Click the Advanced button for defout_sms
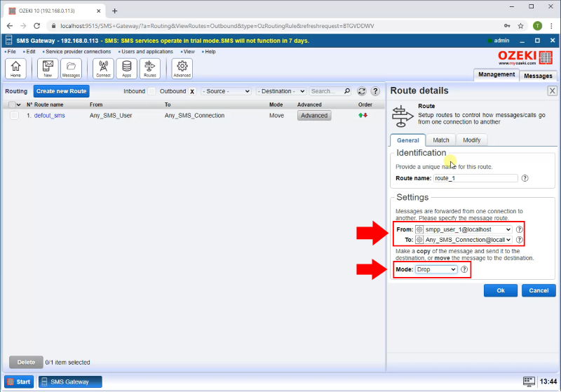Image resolution: width=561 pixels, height=392 pixels. click(x=313, y=115)
